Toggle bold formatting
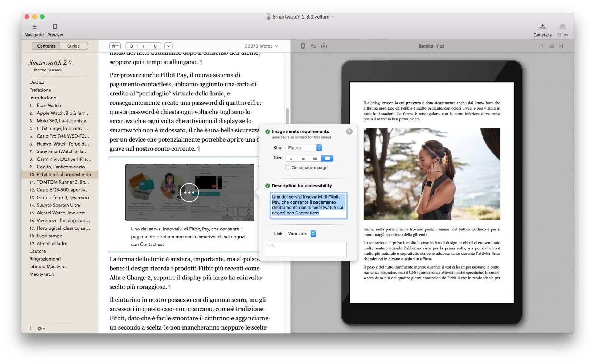 pyautogui.click(x=131, y=46)
